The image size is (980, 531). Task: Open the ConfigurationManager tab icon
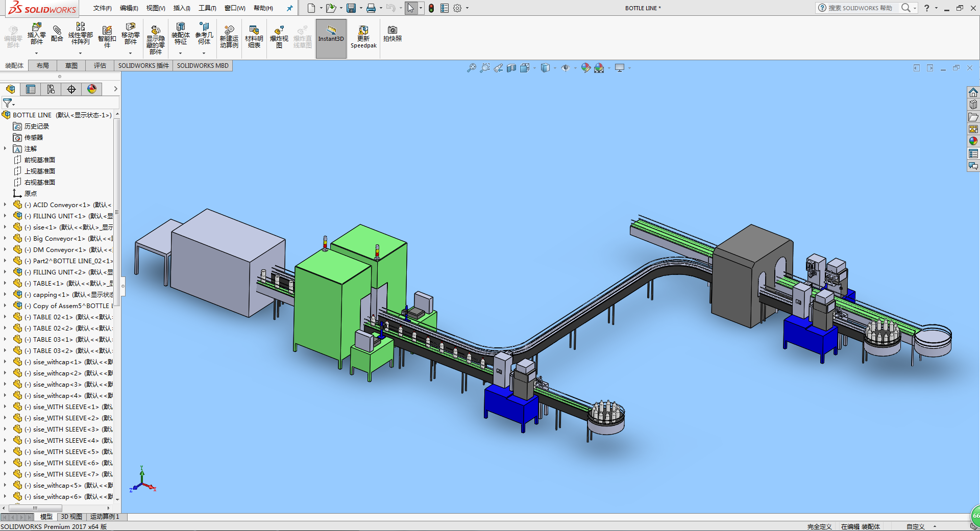click(51, 89)
